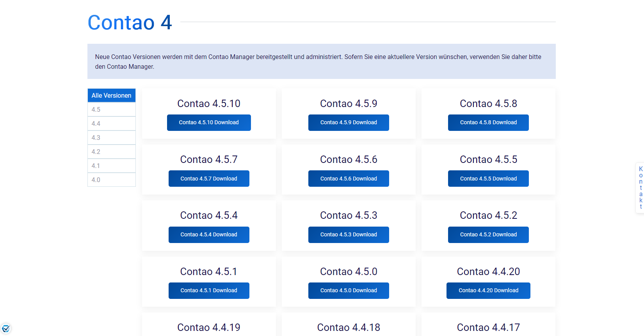Click the Contao 4.4.17 card heading
644x336 pixels.
pos(488,327)
